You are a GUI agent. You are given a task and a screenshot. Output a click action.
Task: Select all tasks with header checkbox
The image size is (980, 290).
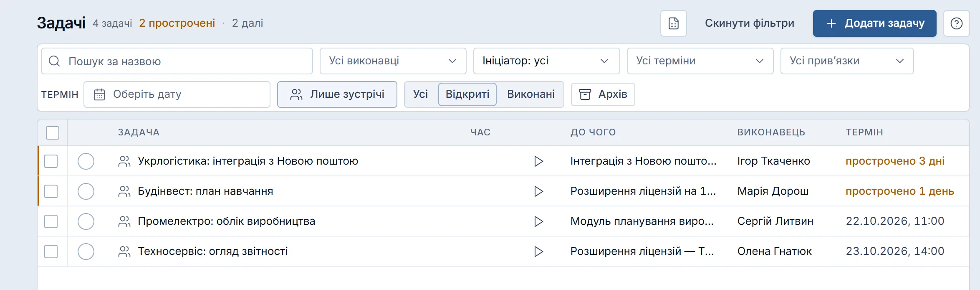tap(53, 133)
